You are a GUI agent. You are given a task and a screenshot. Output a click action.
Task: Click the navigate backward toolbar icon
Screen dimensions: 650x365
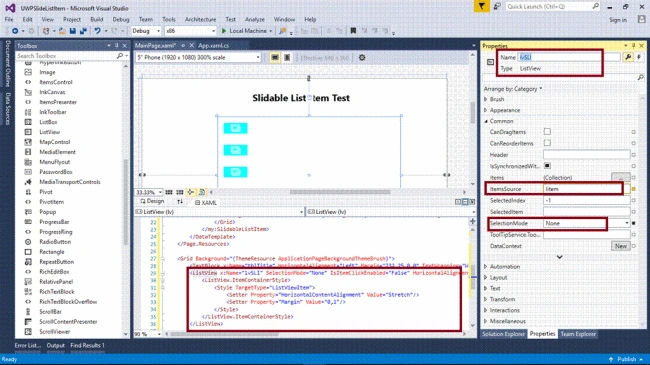15,31
